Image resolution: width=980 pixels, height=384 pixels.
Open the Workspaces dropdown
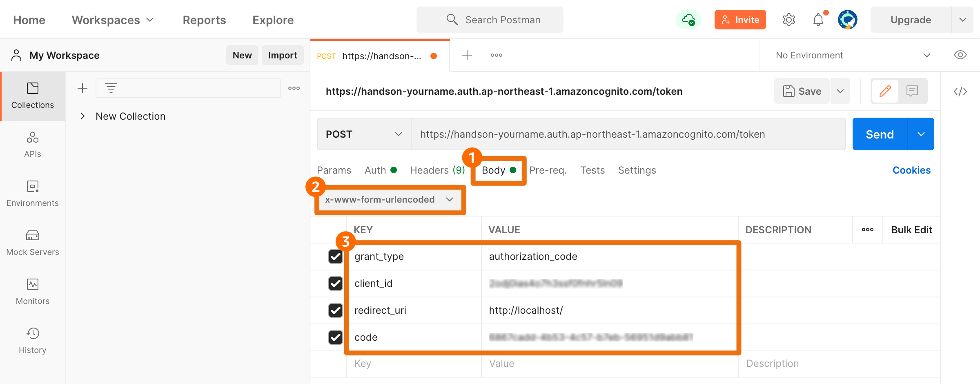coord(113,20)
